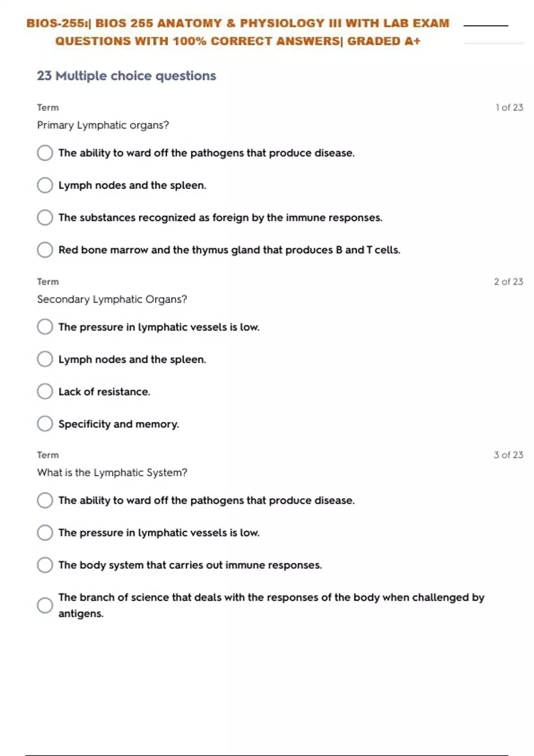Select the "Specificity and memory." option
Image resolution: width=534 pixels, height=756 pixels.
45,424
